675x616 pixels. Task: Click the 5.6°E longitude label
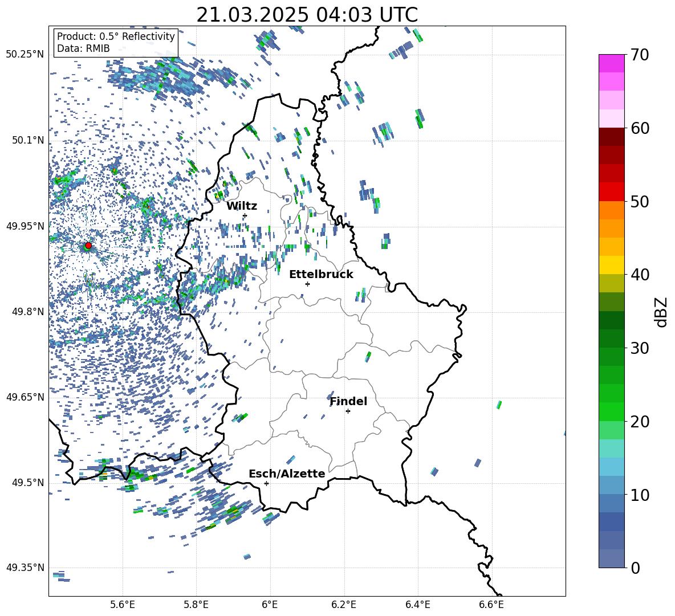click(x=123, y=605)
